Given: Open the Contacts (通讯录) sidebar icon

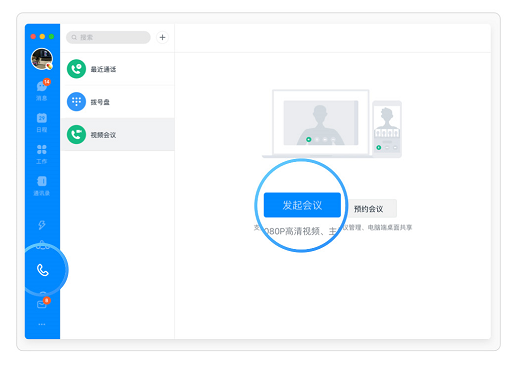Looking at the screenshot, I should [x=42, y=186].
